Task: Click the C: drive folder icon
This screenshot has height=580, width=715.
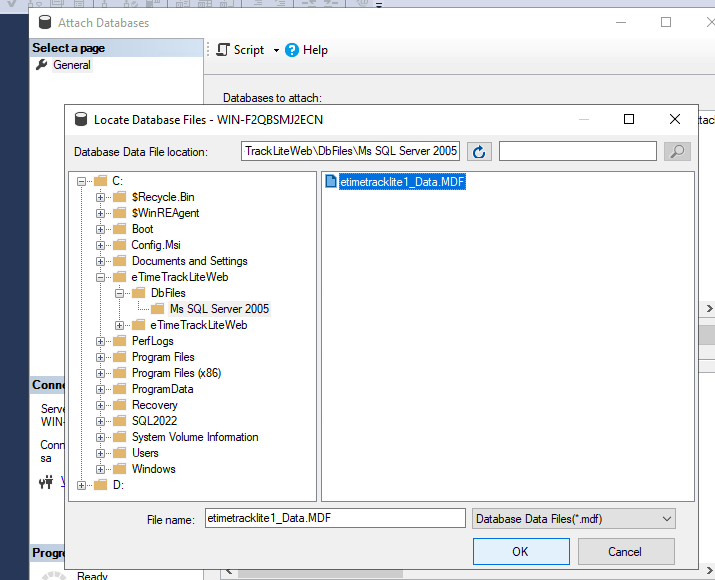Action: pos(100,181)
